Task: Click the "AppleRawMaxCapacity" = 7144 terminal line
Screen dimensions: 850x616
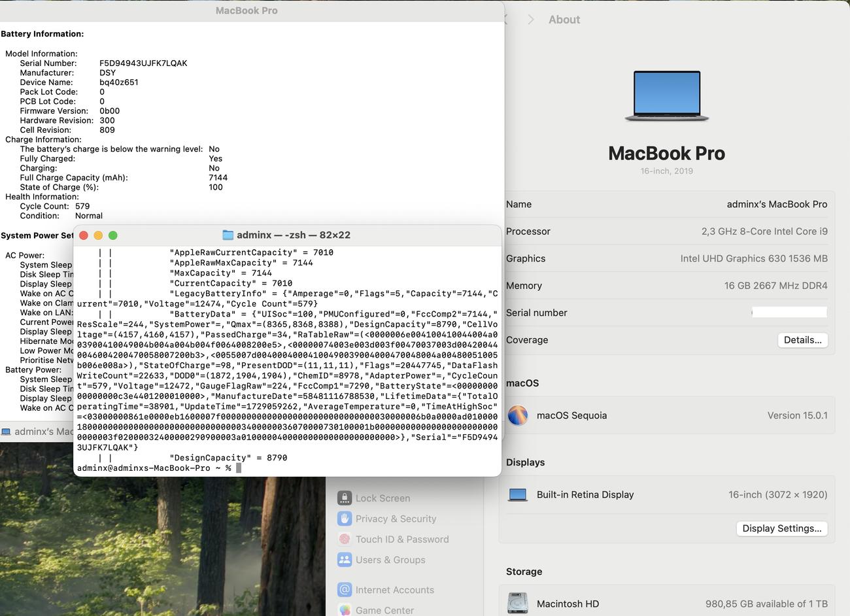Action: pyautogui.click(x=241, y=262)
